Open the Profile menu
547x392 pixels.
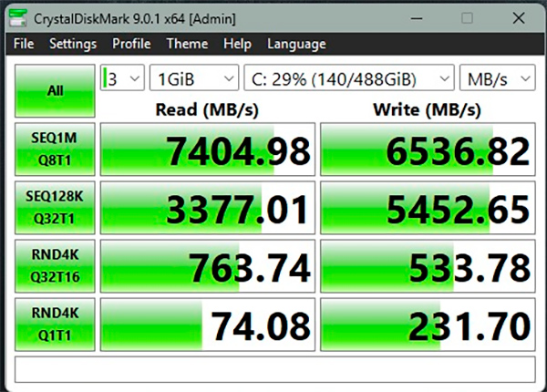pyautogui.click(x=131, y=44)
